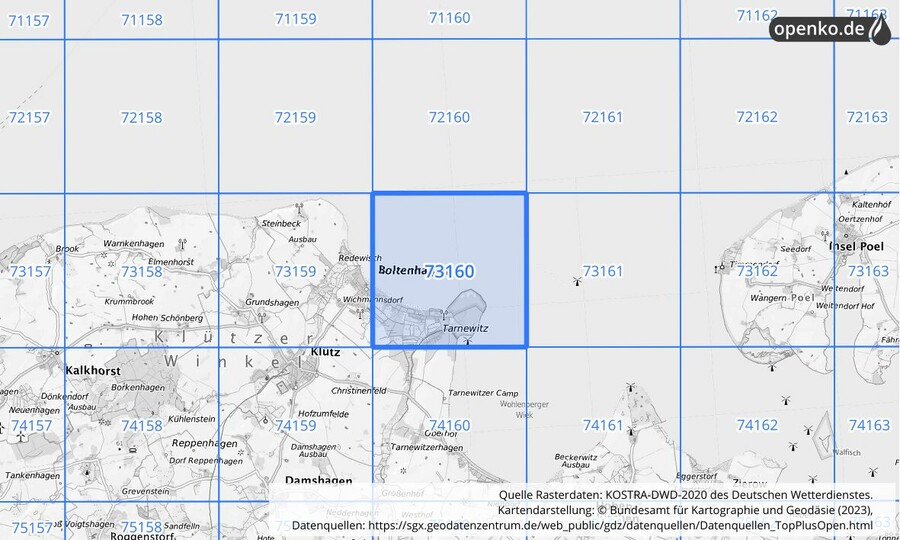900x540 pixels.
Task: Click the openko.de logo badge
Action: 830,29
